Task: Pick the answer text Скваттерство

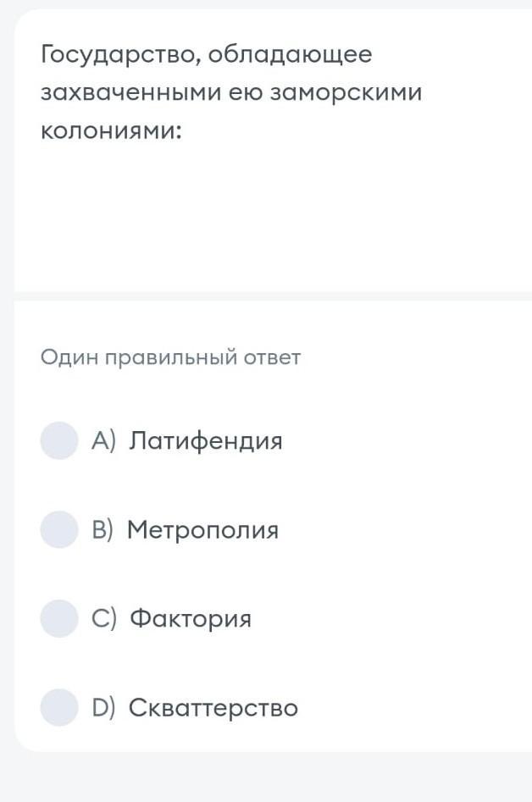Action: click(x=213, y=708)
